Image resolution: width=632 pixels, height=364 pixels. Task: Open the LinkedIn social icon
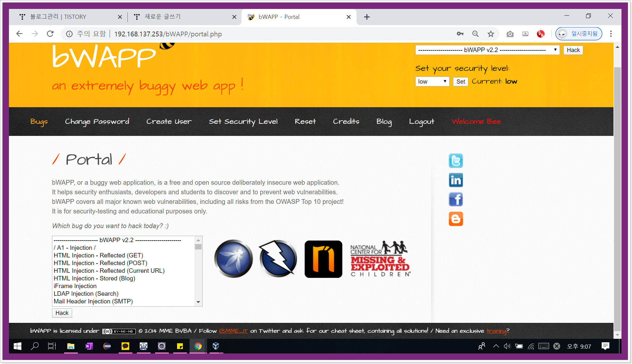[456, 180]
